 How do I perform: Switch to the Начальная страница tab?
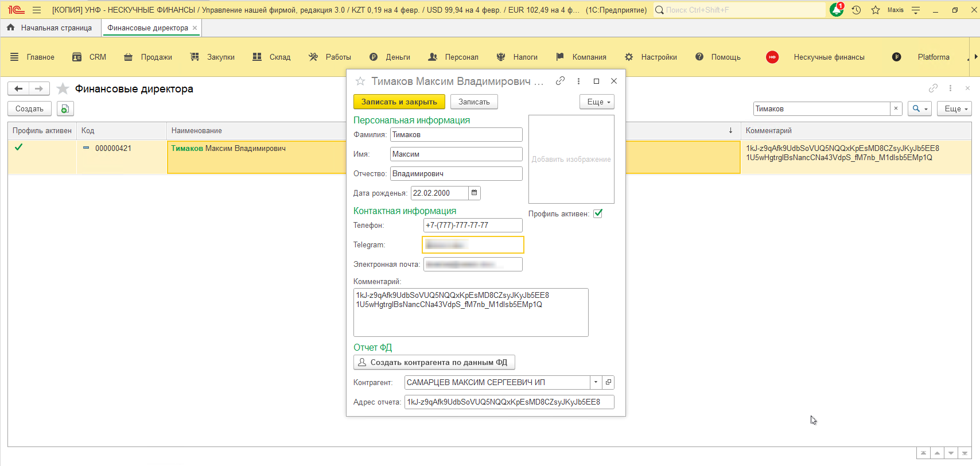(50, 28)
